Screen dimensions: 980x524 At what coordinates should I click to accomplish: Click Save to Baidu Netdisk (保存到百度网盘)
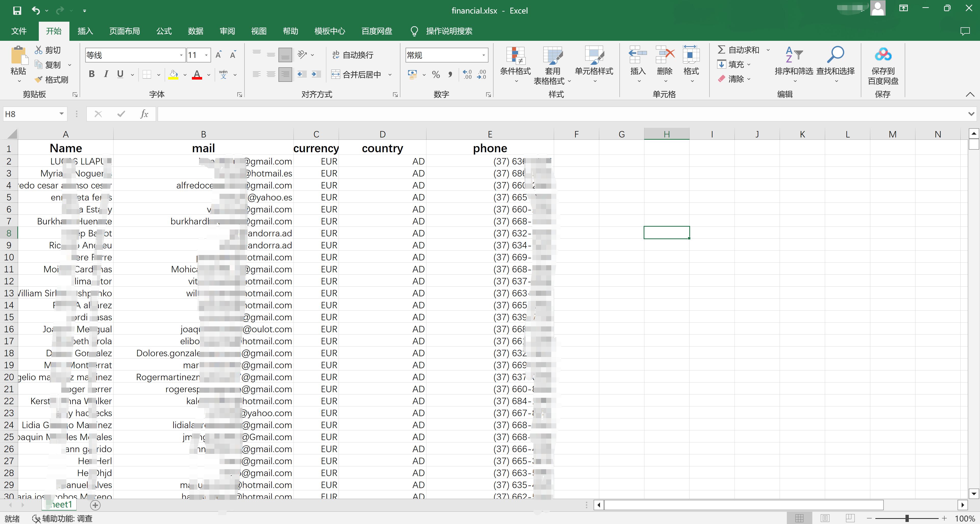coord(883,65)
